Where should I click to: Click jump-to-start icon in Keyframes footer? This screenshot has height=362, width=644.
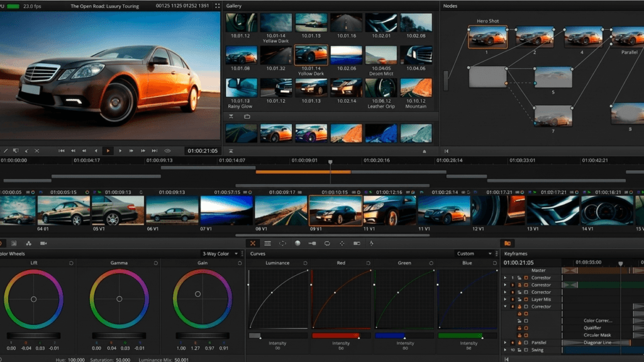click(506, 359)
